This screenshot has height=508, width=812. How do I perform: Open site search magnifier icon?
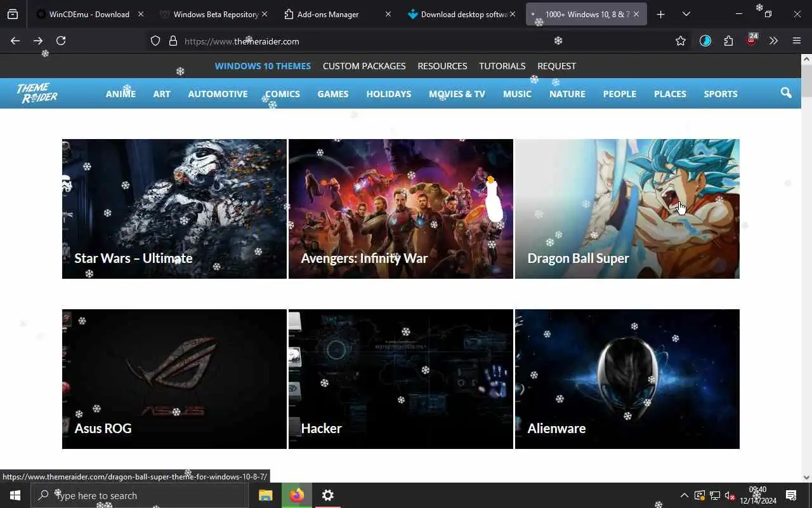[786, 93]
